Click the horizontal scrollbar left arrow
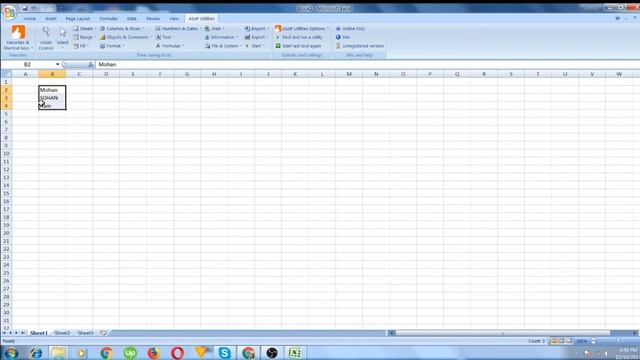The height and width of the screenshot is (360, 640). 391,333
